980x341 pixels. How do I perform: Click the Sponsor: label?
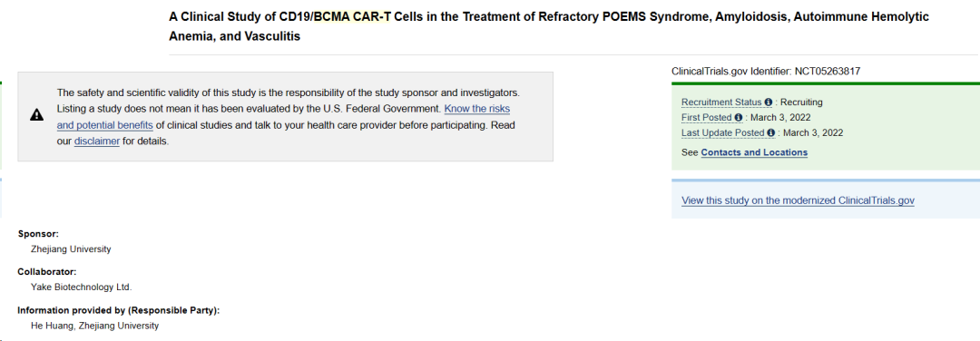pos(38,234)
